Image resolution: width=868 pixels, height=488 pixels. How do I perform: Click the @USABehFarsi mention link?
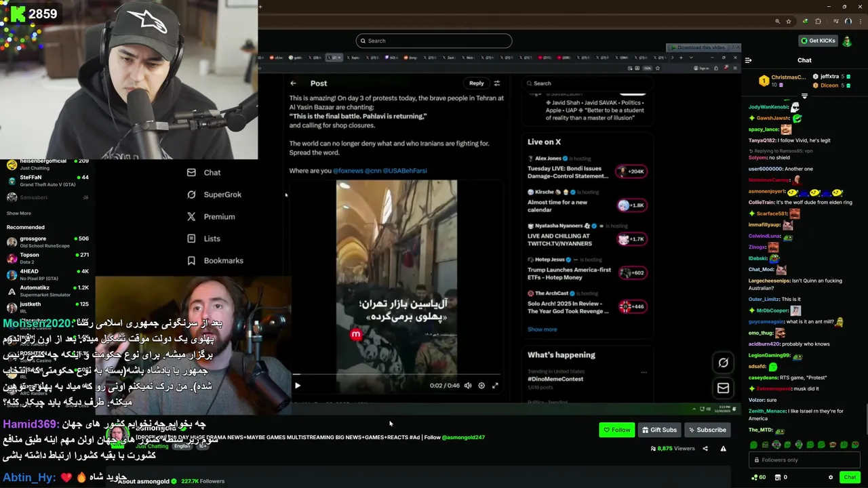click(405, 171)
